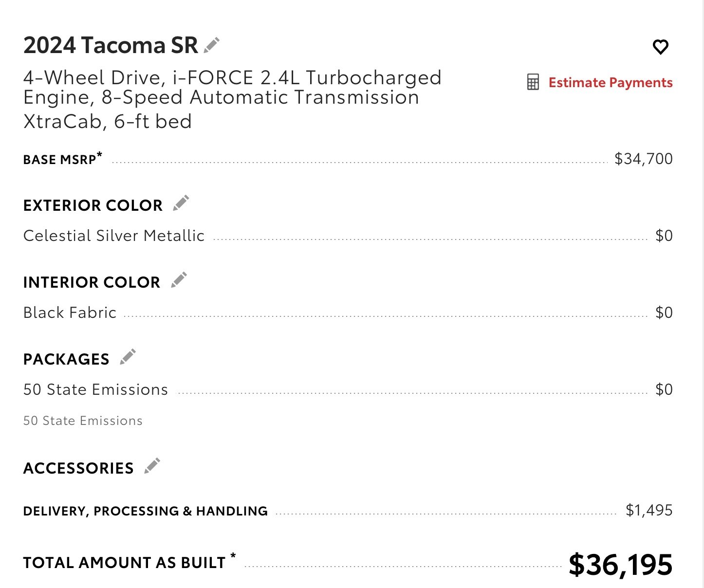Click the pencil icon beside 2024 Tacoma SR

212,45
